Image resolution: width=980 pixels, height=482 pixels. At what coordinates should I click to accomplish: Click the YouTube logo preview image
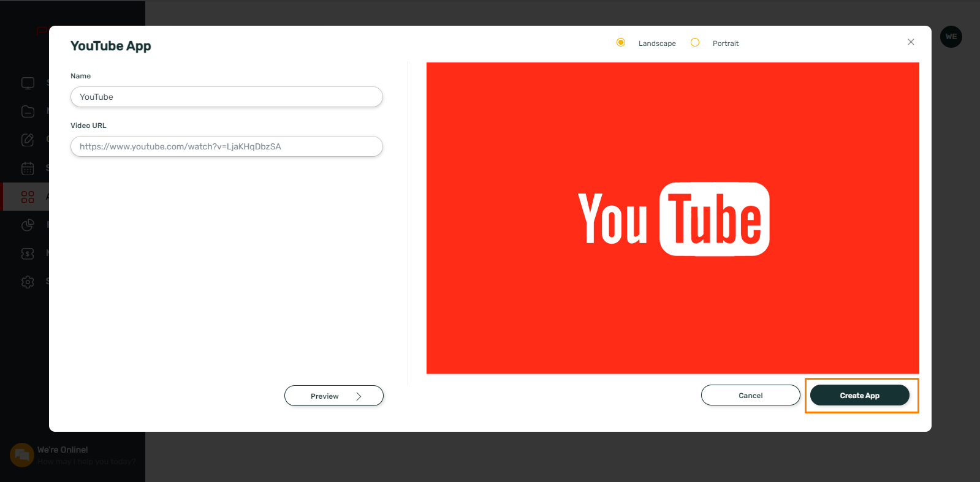(673, 218)
